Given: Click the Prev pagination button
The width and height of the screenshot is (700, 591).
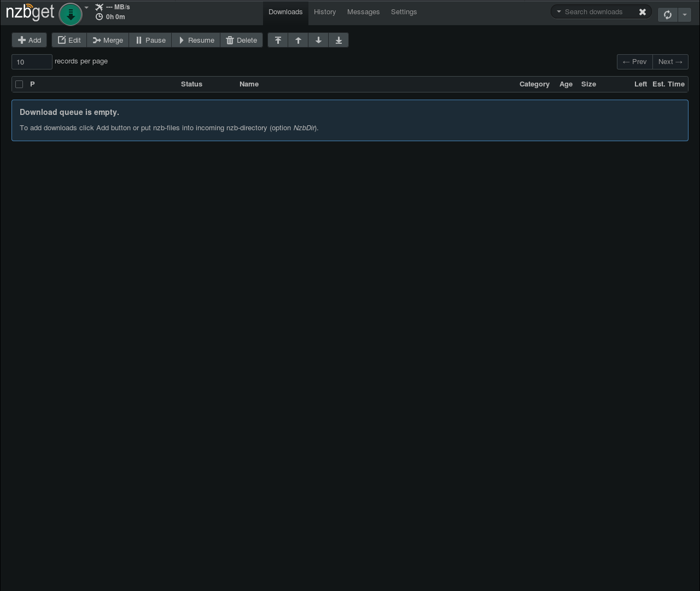Looking at the screenshot, I should 634,62.
